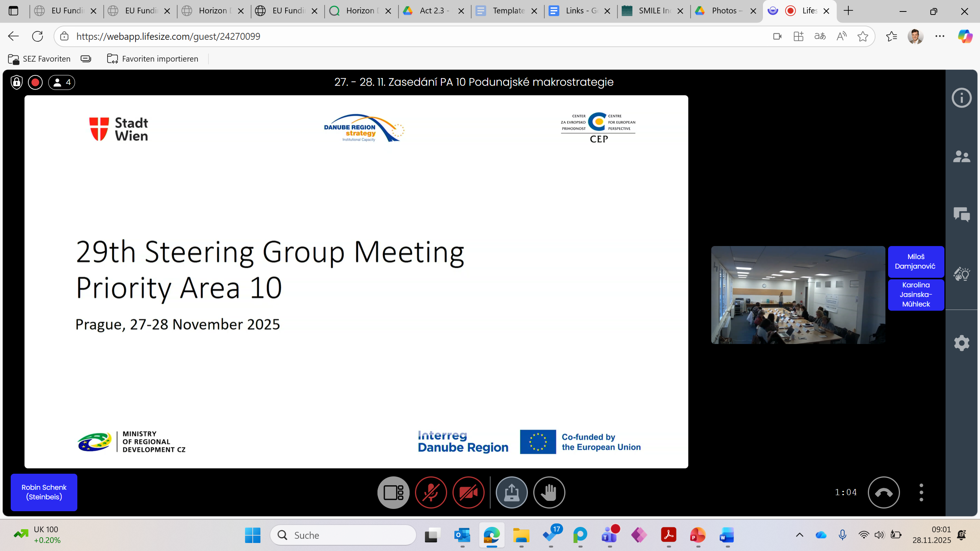Unmute the microphone
This screenshot has height=551, width=980.
click(431, 492)
